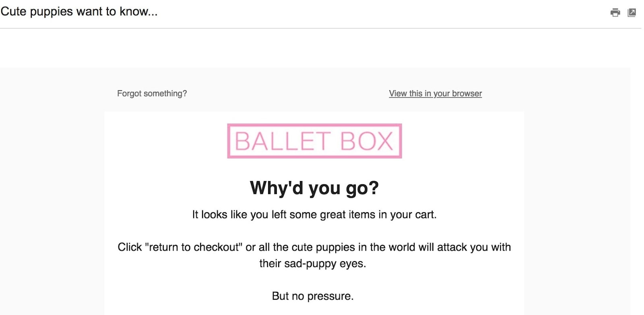
Task: Click the word "BOX" in the logo
Action: [x=366, y=141]
